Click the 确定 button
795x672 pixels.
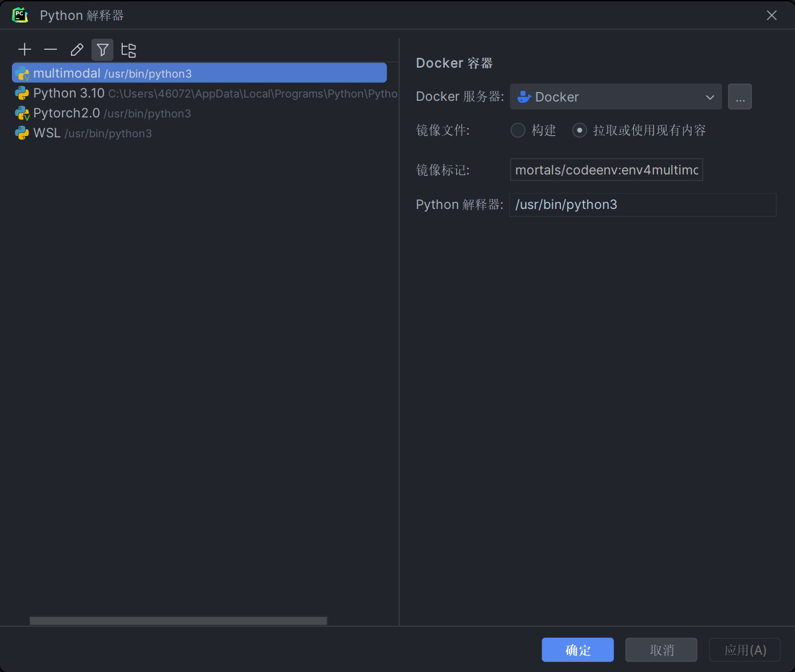coord(578,649)
